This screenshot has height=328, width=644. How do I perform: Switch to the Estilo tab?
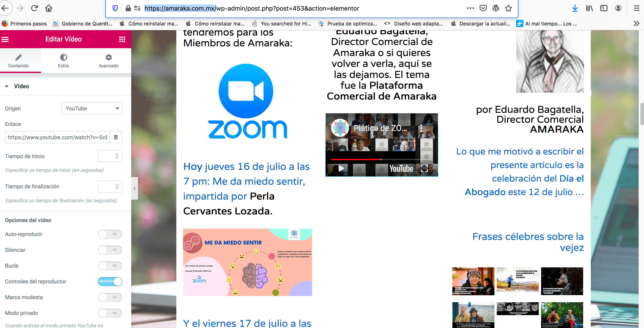pyautogui.click(x=64, y=61)
